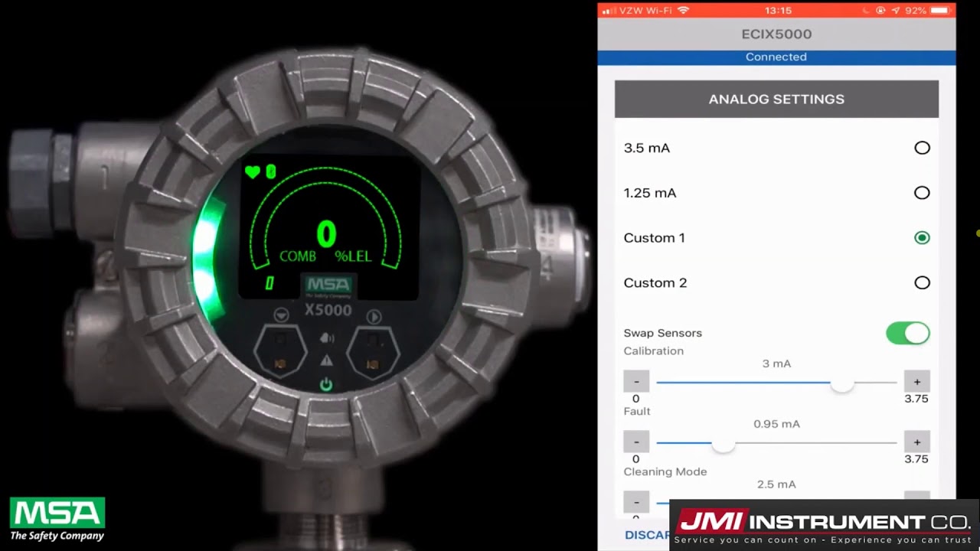Click the alarm horn icon on device
Image resolution: width=980 pixels, height=551 pixels.
327,338
